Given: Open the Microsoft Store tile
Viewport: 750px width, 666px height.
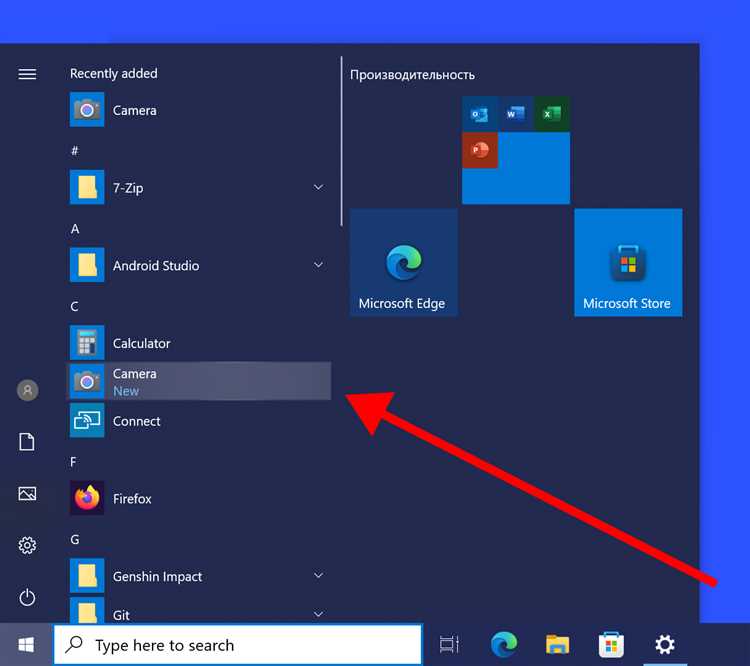Looking at the screenshot, I should [628, 262].
